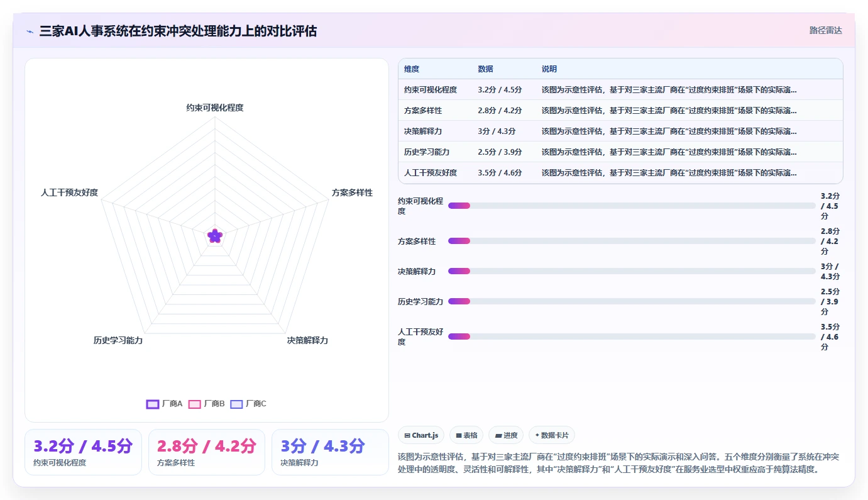This screenshot has height=500, width=868.
Task: Click the 数据卡片 chip
Action: [x=552, y=435]
